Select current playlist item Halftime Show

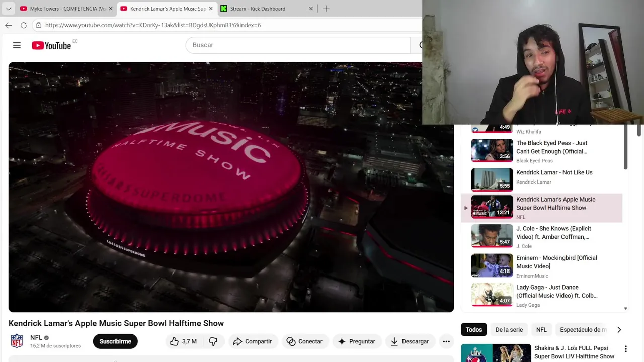[x=542, y=208]
